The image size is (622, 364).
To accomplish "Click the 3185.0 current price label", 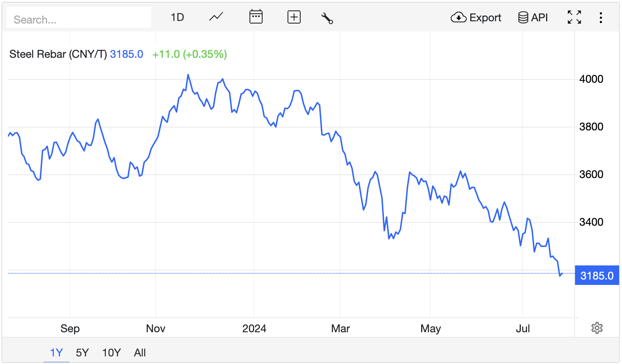I will pos(597,276).
